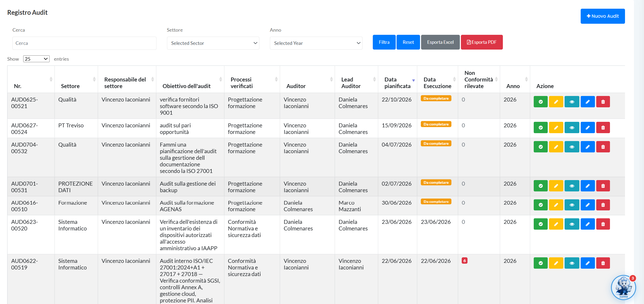Sort by Data Esecuzione column

click(438, 79)
